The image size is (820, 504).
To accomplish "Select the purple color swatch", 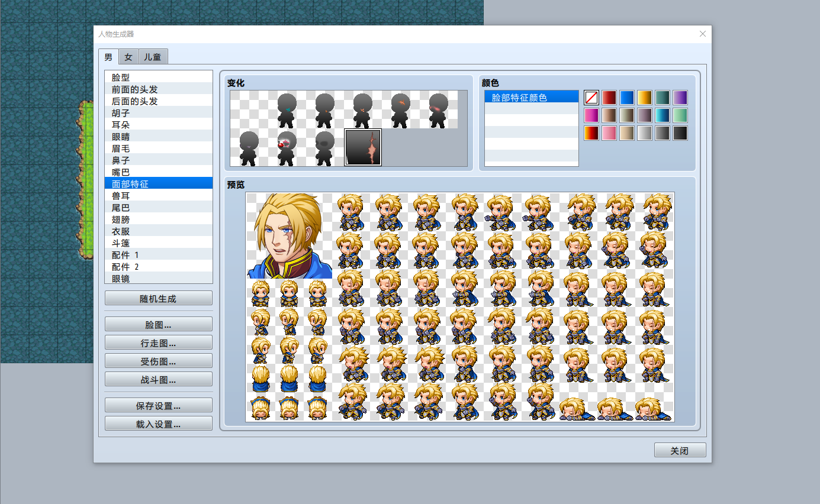I will tap(680, 98).
